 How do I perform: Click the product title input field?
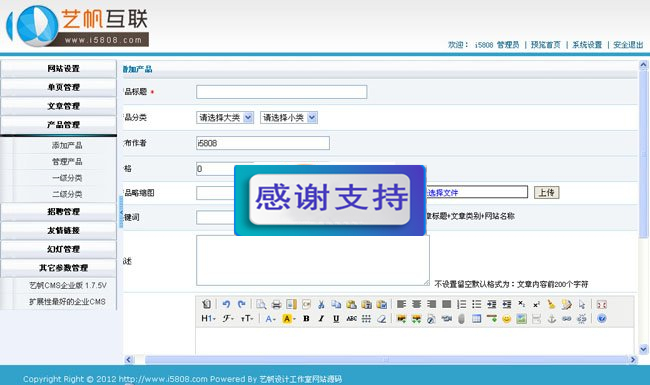(x=281, y=92)
